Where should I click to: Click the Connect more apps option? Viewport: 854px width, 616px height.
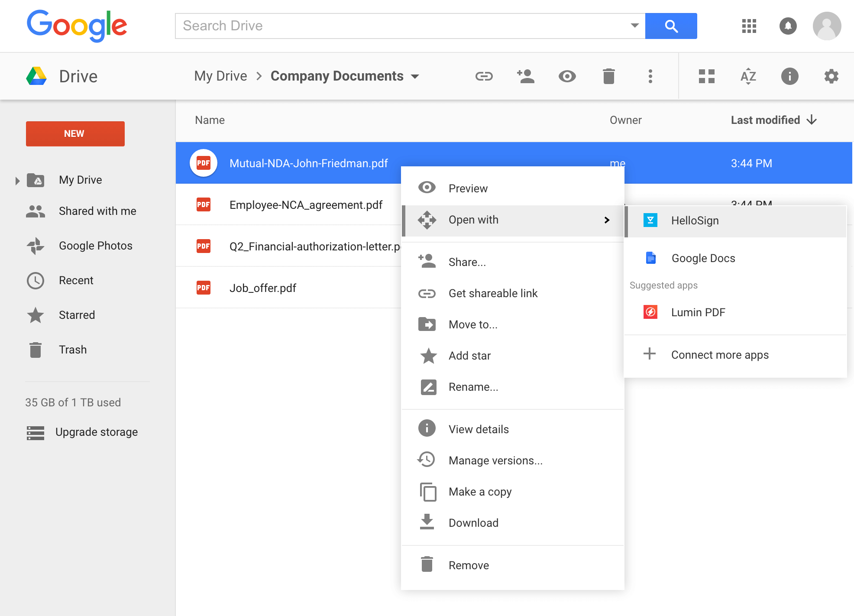pos(720,355)
